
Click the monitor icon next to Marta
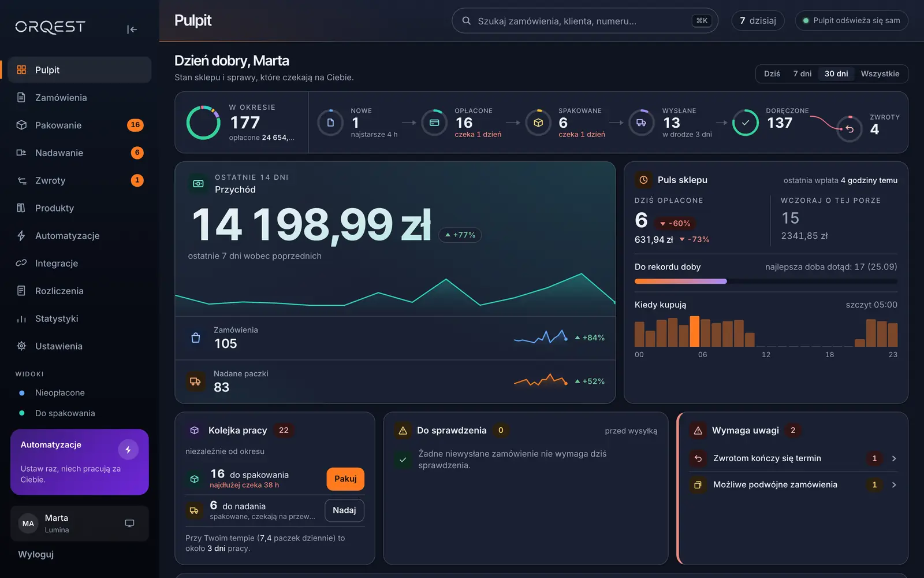pos(129,524)
